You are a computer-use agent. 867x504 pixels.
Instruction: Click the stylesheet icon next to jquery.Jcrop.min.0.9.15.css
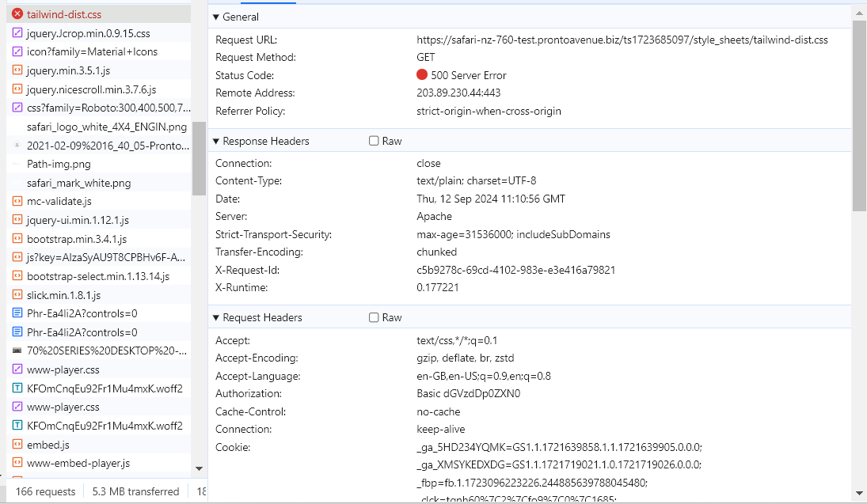point(17,32)
